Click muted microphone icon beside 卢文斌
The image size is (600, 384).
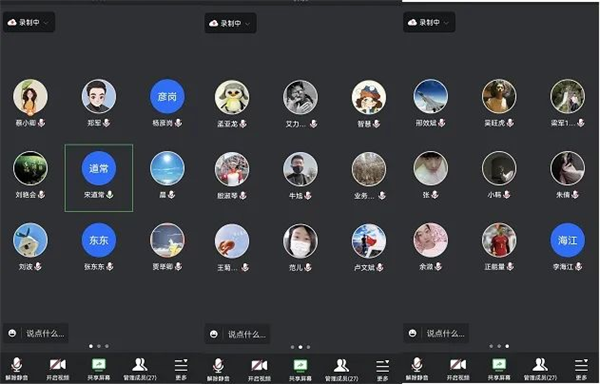(380, 267)
